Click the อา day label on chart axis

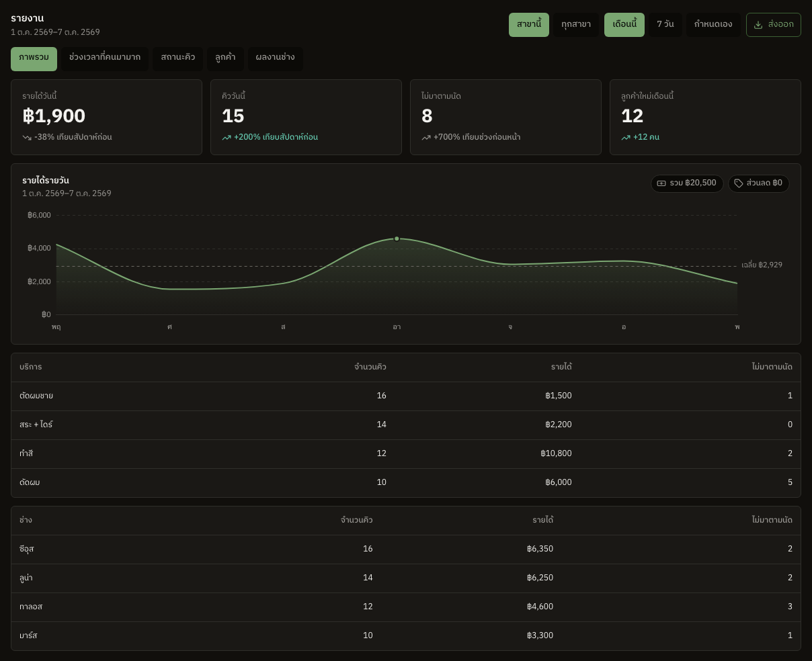pyautogui.click(x=397, y=327)
